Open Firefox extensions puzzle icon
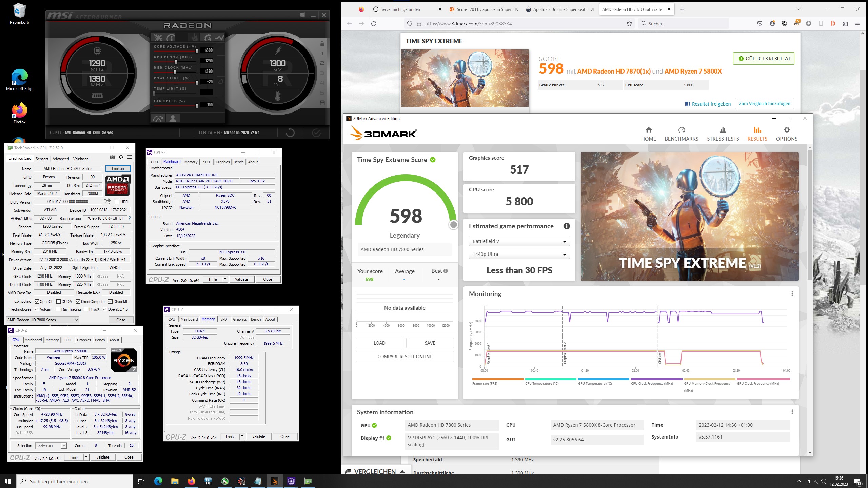This screenshot has height=488, width=868. click(845, 23)
